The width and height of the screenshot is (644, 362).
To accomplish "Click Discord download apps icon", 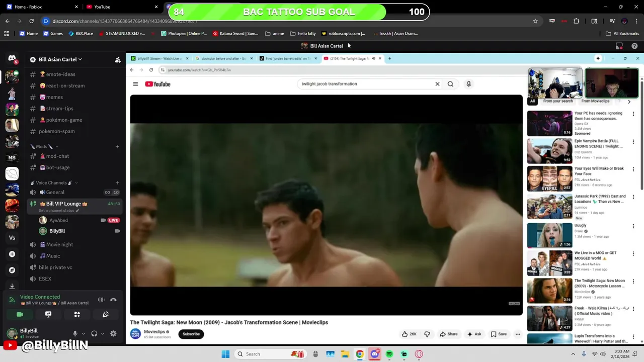I will [x=12, y=286].
